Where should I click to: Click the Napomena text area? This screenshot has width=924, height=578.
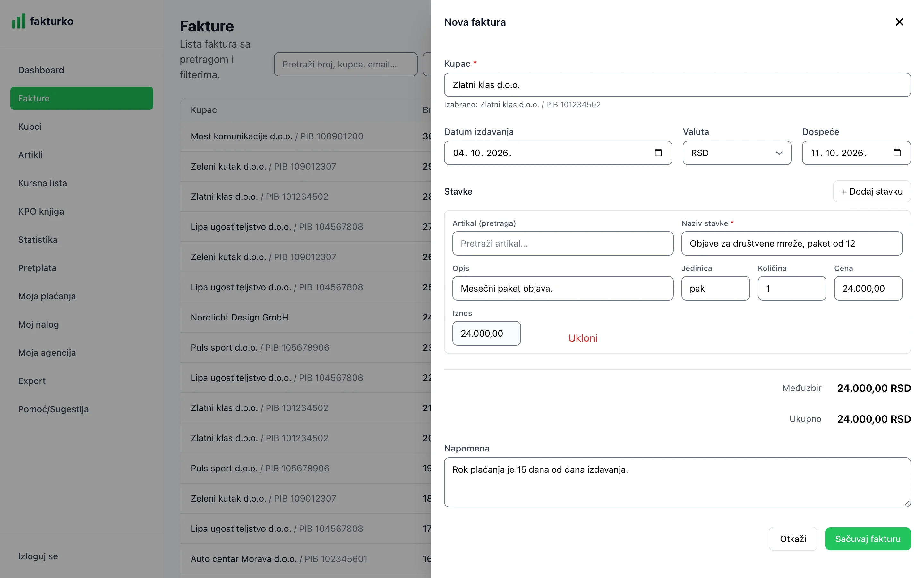tap(677, 482)
